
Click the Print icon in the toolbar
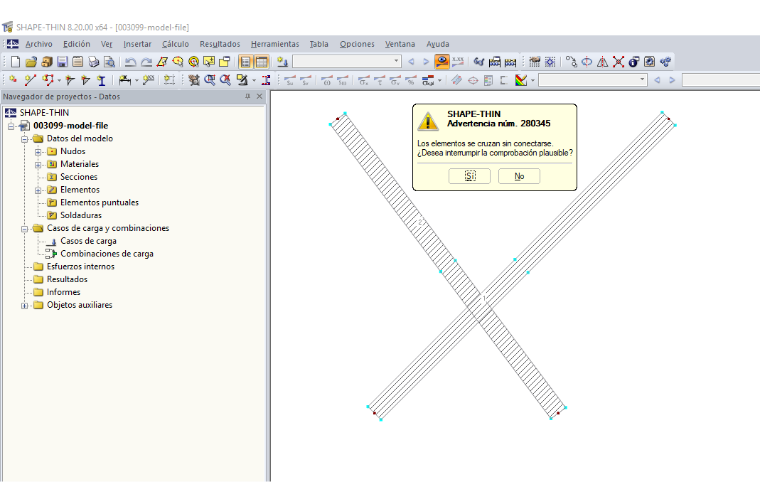click(x=94, y=62)
